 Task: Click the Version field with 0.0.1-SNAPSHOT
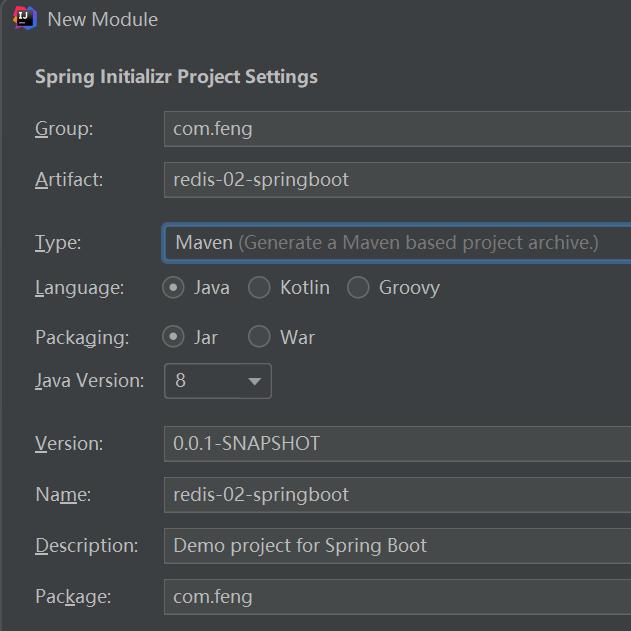point(397,443)
